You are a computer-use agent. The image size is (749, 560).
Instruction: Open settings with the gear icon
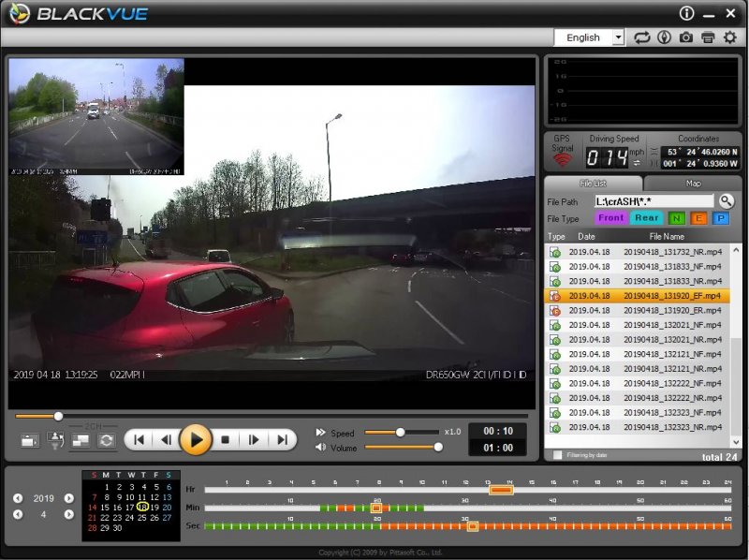pyautogui.click(x=730, y=37)
